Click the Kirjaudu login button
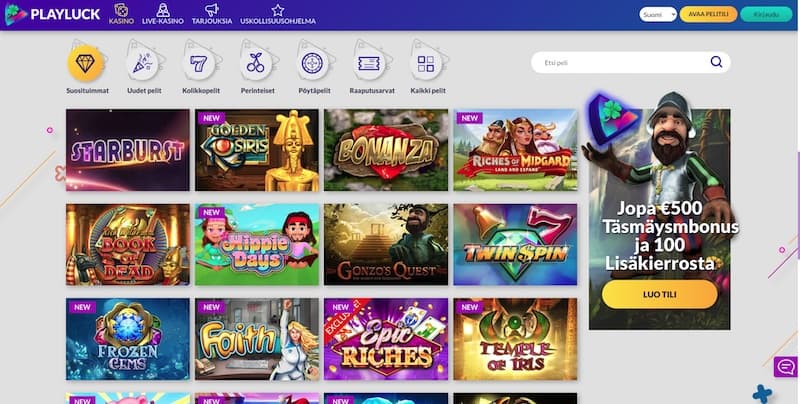The width and height of the screenshot is (800, 404). tap(766, 14)
